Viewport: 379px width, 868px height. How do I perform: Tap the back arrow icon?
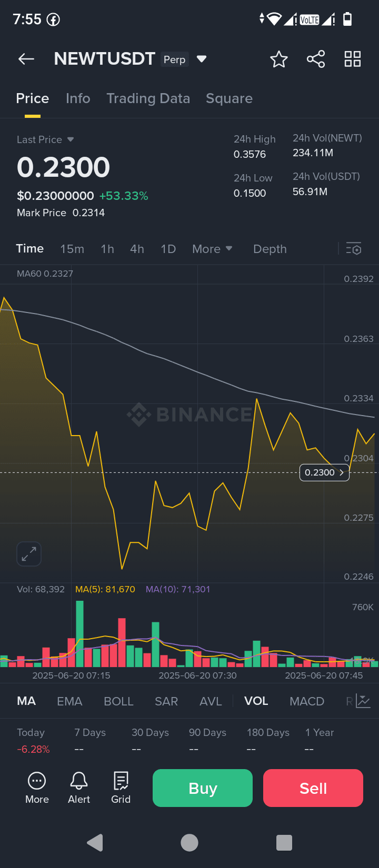[26, 59]
